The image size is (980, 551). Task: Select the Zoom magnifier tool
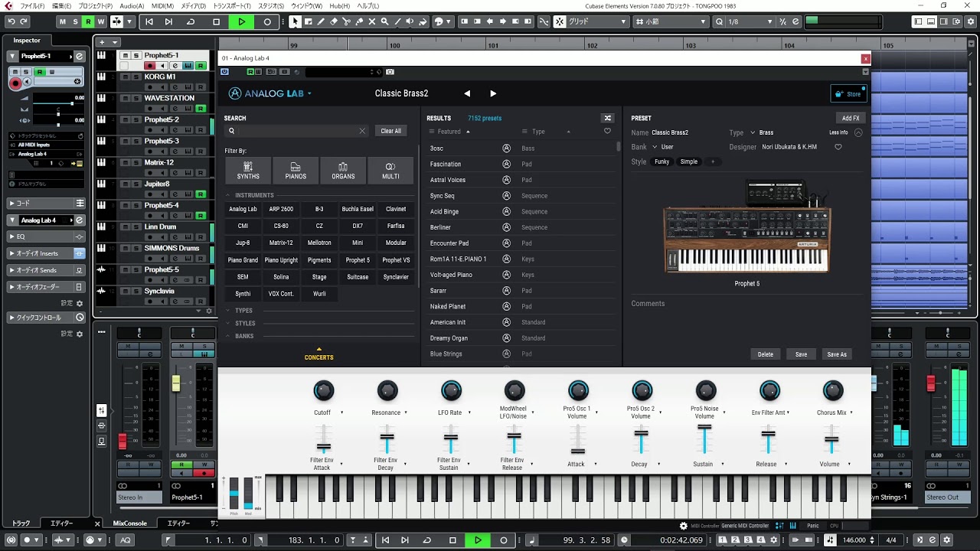coord(385,22)
